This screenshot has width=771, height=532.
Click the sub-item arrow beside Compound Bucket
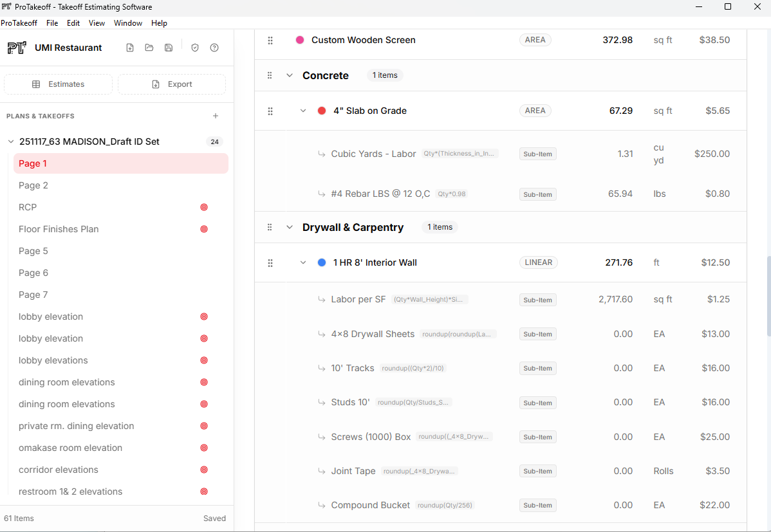click(321, 505)
